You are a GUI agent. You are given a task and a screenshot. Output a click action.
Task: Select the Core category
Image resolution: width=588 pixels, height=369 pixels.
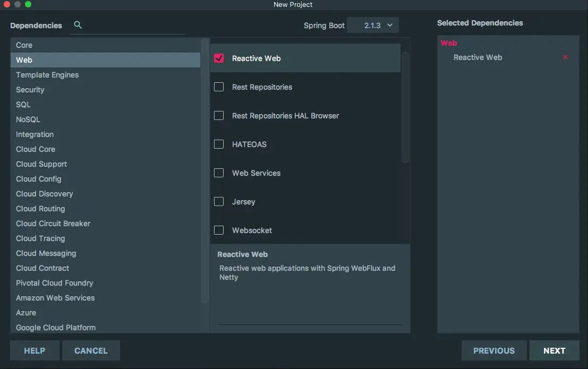point(105,45)
